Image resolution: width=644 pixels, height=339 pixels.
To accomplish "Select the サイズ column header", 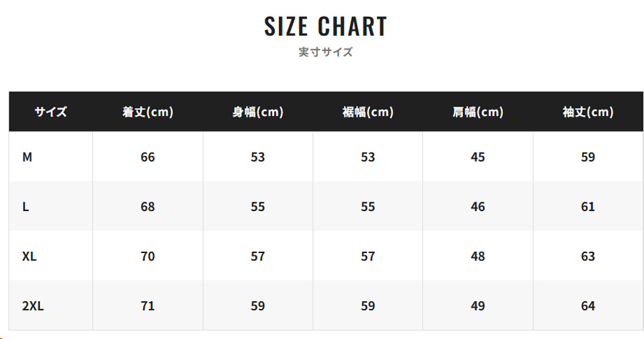I will [x=51, y=112].
